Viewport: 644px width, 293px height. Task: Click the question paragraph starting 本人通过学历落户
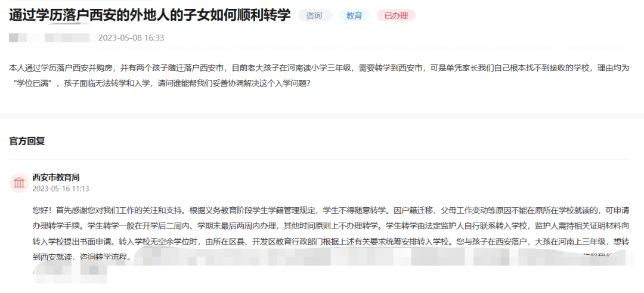[x=318, y=75]
